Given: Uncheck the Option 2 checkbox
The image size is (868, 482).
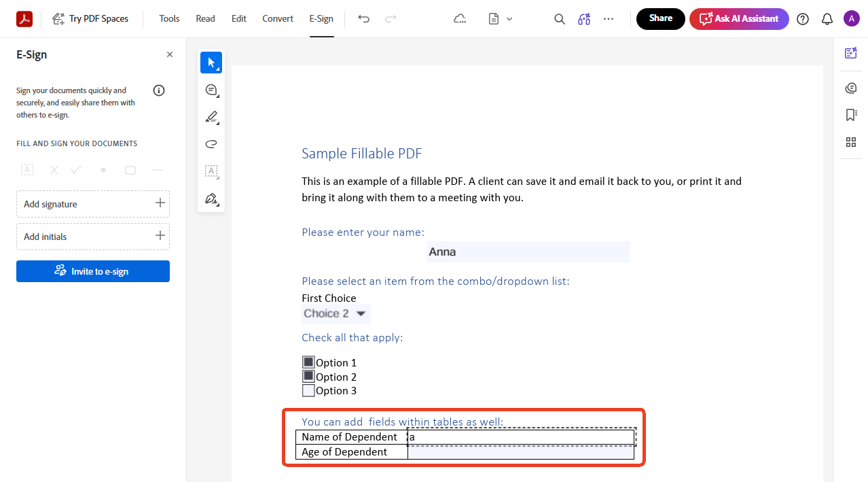Looking at the screenshot, I should click(x=308, y=376).
